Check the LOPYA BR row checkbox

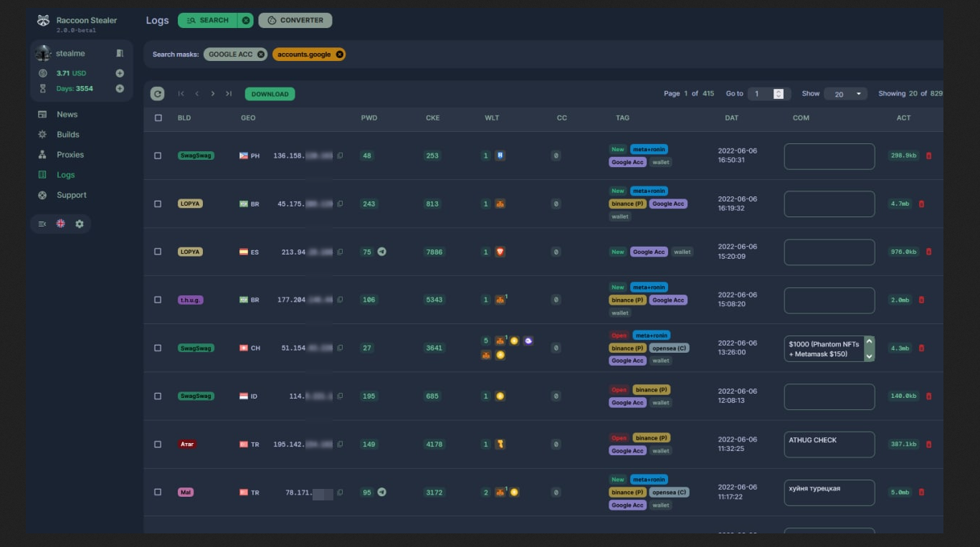point(158,204)
